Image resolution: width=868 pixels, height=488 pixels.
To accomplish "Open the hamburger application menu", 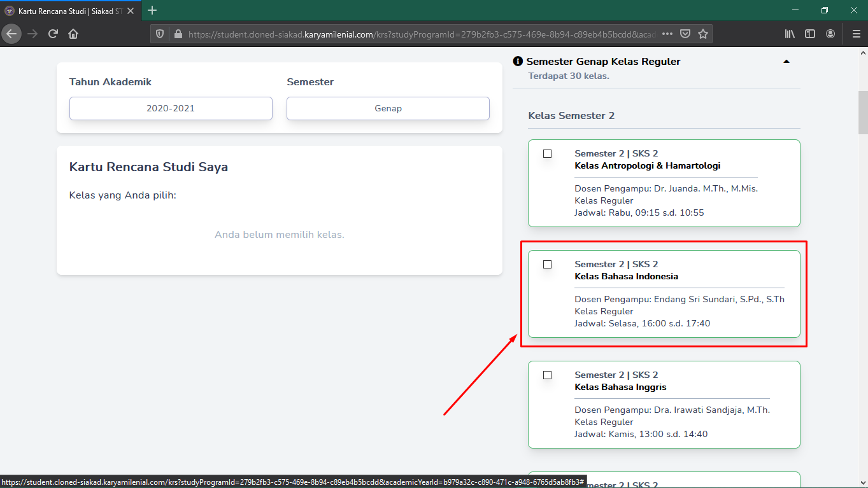I will (856, 34).
